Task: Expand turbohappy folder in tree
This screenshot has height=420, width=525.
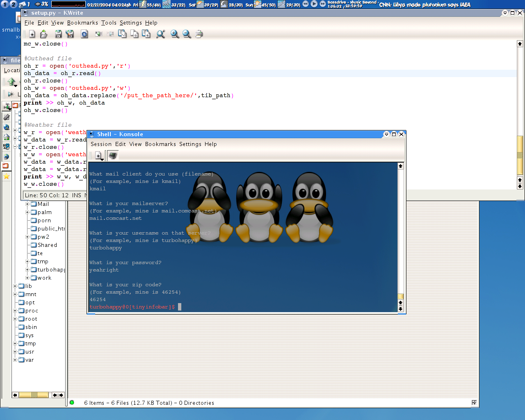Action: click(27, 269)
